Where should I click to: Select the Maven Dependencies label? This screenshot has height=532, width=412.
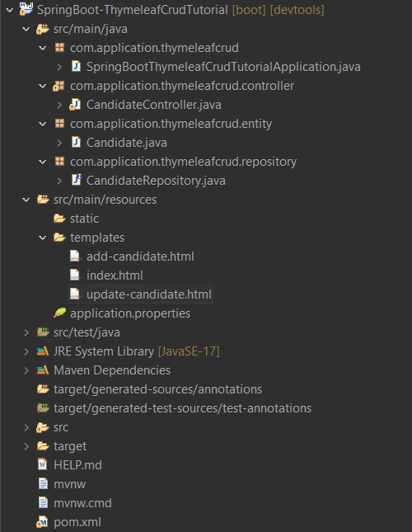click(112, 370)
